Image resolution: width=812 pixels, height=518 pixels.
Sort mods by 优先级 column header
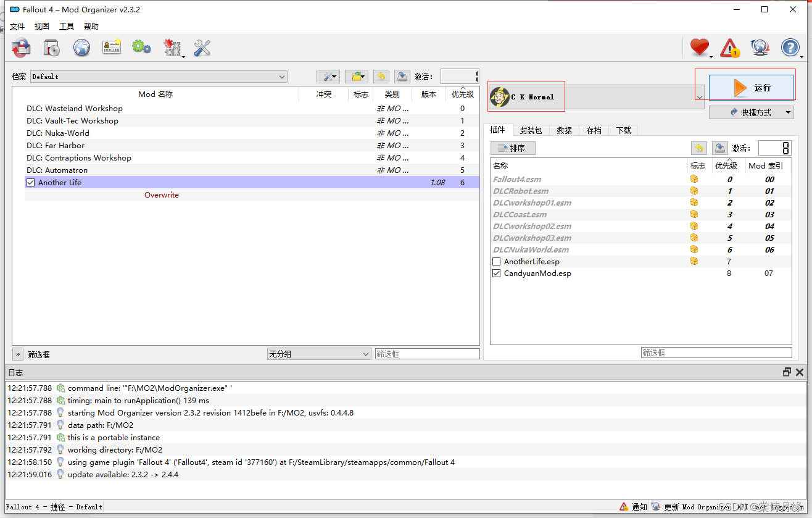(x=462, y=94)
